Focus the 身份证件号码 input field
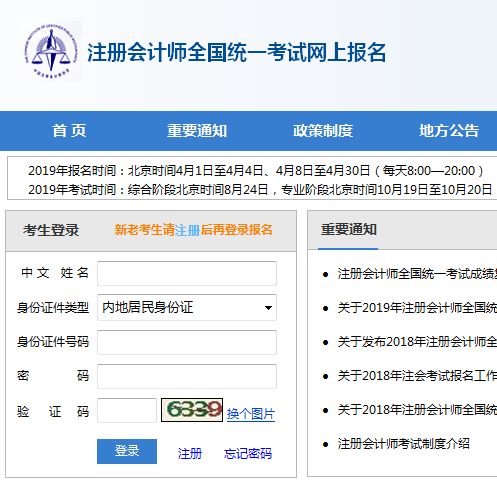The width and height of the screenshot is (497, 480). [x=187, y=342]
